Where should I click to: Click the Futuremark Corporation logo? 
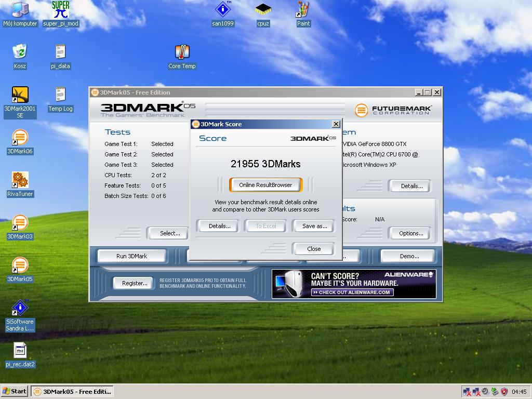click(x=393, y=110)
